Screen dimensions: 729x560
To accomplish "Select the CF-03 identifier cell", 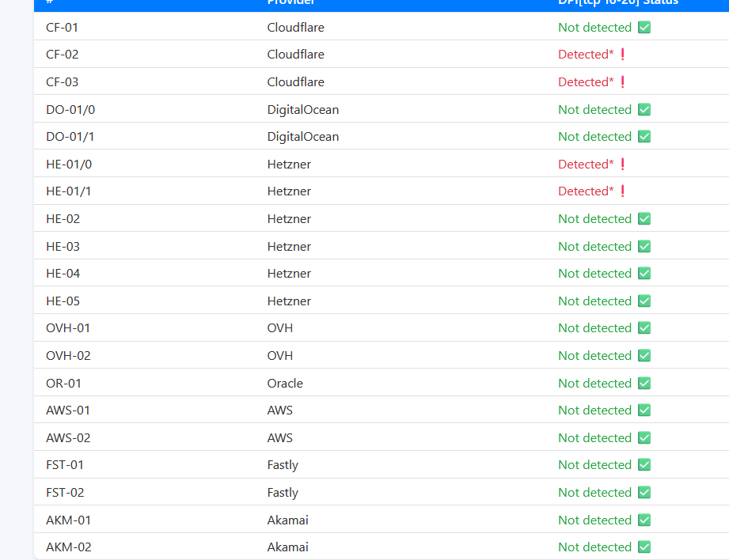I will 63,81.
